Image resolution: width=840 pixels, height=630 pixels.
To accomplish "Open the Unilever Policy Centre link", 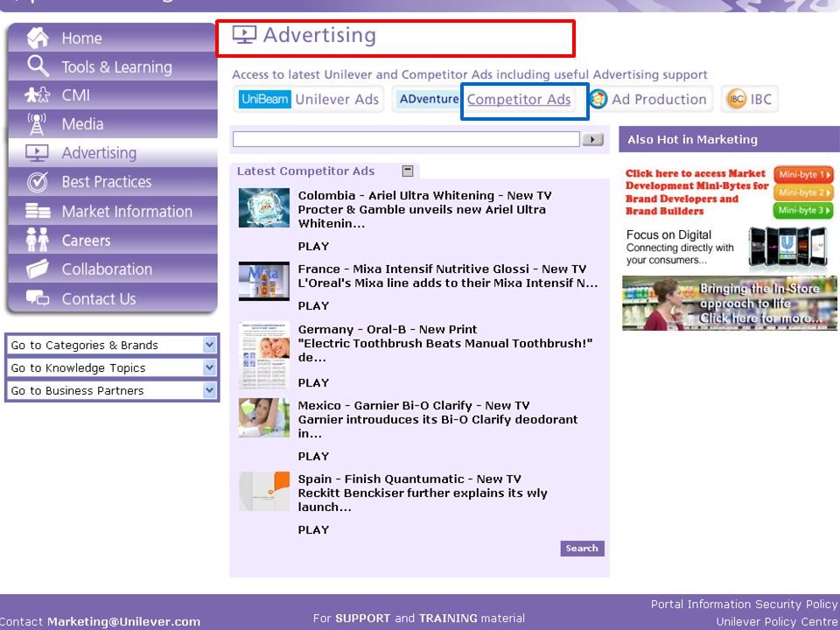I will [x=777, y=622].
